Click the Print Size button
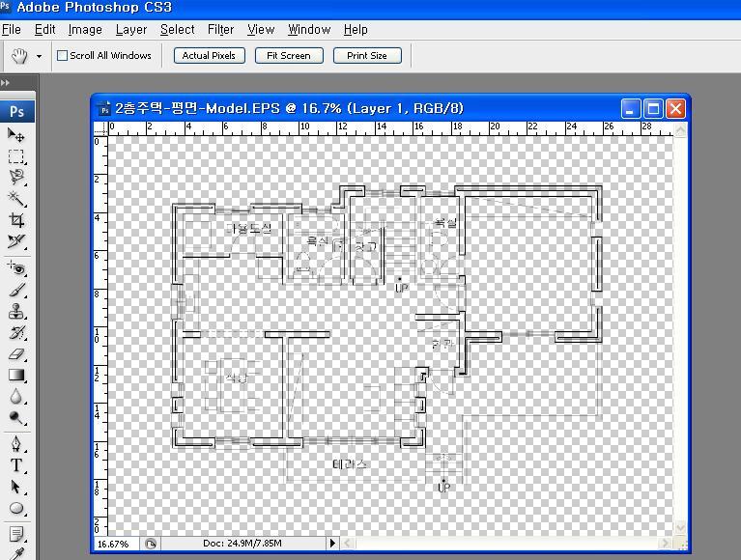This screenshot has width=741, height=560. click(x=367, y=56)
